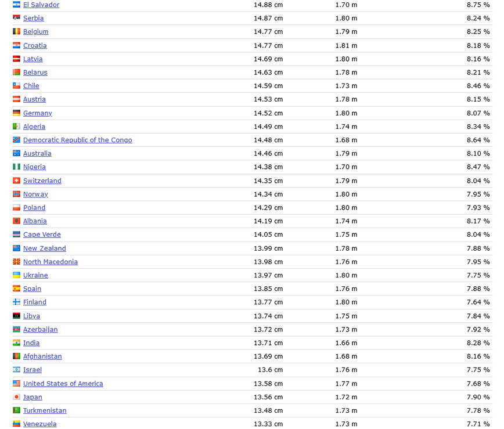This screenshot has width=504, height=429.
Task: Click Finland's 7.64 % ratio cell
Action: 478,302
